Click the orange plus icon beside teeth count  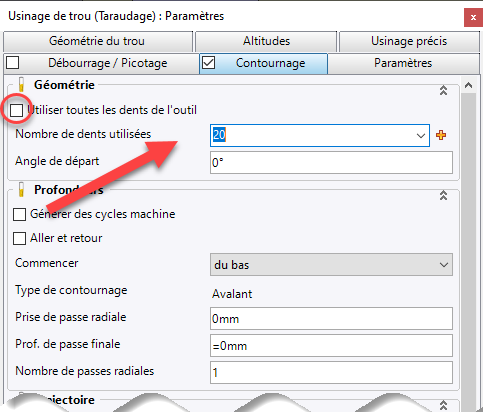(x=441, y=135)
